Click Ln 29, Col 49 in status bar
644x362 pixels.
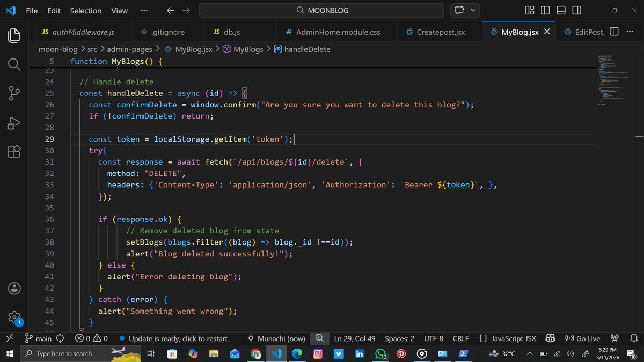pyautogui.click(x=355, y=338)
